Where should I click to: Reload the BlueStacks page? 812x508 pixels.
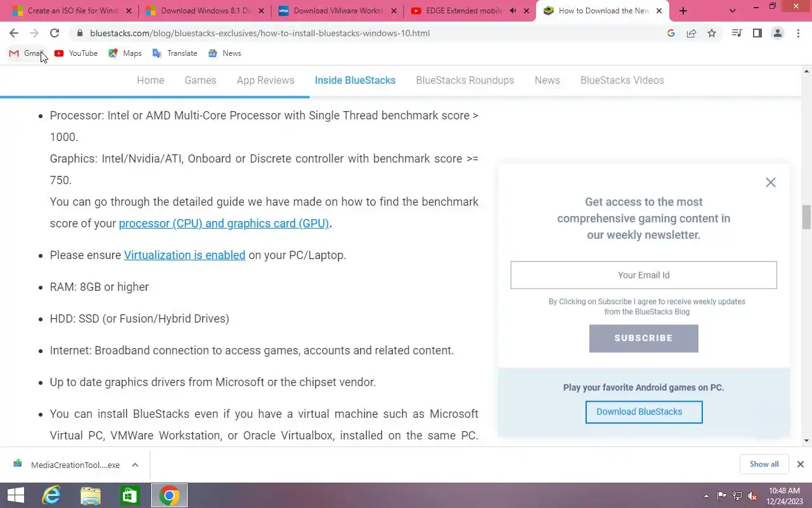(x=55, y=33)
